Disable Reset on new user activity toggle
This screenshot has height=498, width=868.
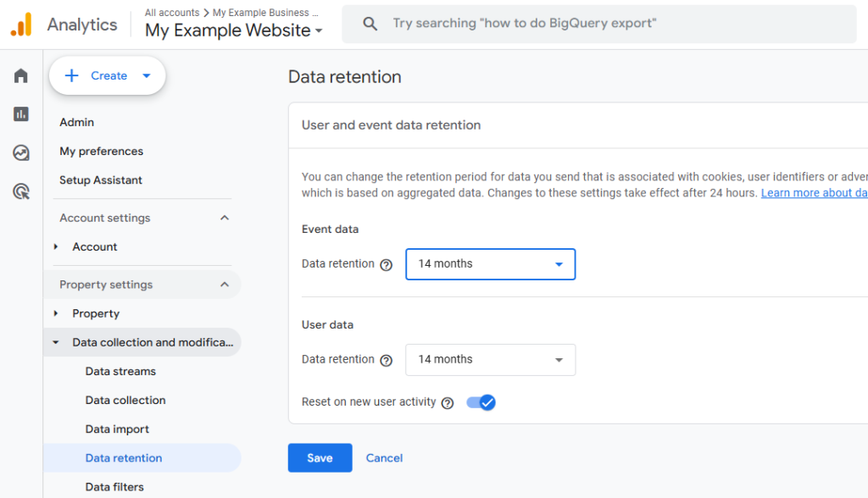[x=481, y=402]
